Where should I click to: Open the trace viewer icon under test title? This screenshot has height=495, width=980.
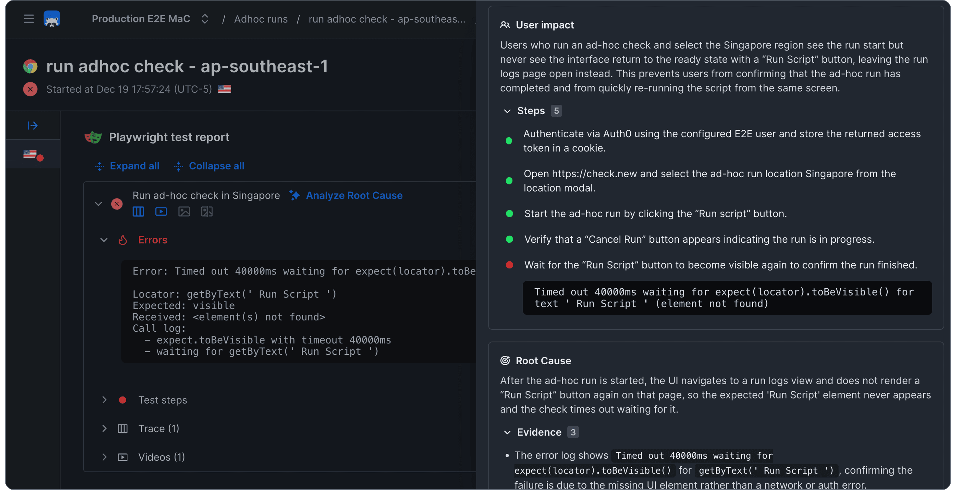tap(138, 212)
